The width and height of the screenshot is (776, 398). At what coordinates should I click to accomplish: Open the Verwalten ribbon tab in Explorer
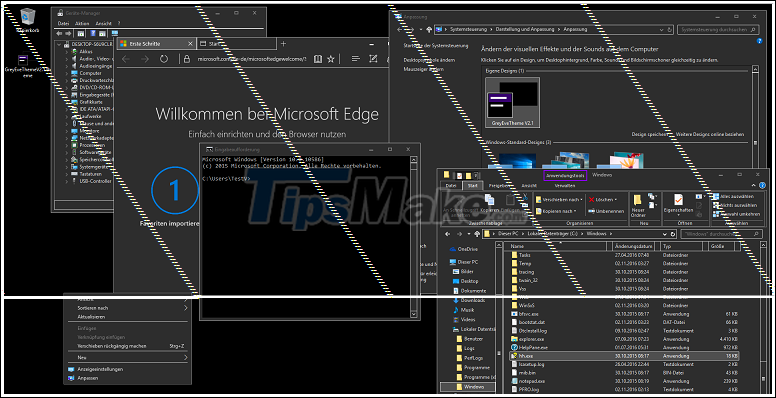click(x=565, y=186)
